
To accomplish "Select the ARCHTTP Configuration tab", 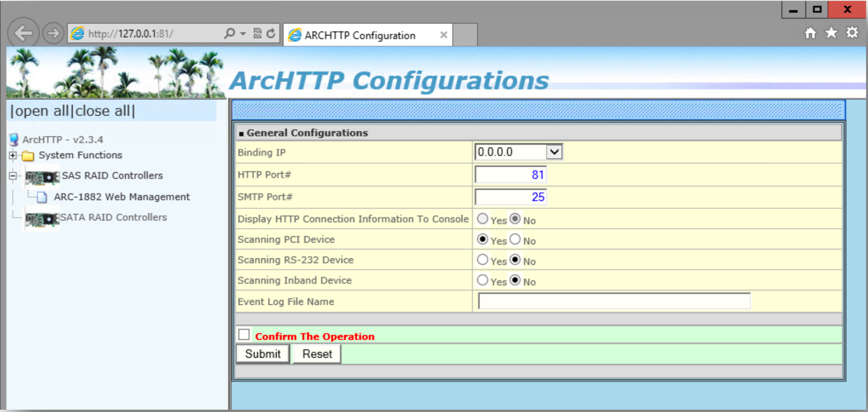I will (x=359, y=35).
